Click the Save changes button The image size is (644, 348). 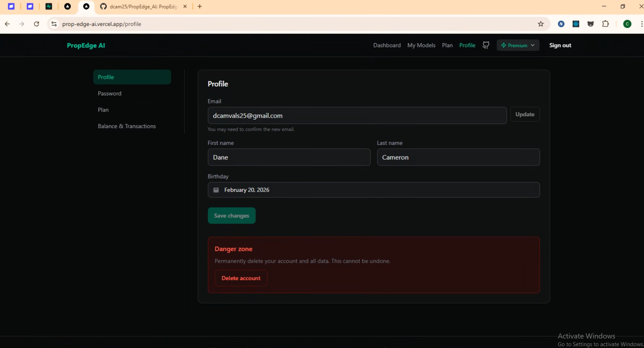231,216
